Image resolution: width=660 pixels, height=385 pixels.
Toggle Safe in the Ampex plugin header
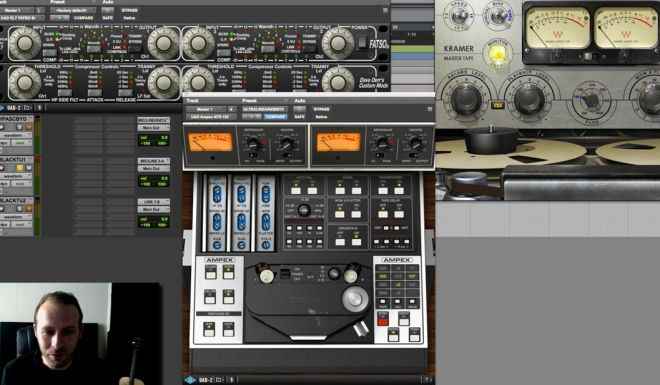pyautogui.click(x=299, y=117)
